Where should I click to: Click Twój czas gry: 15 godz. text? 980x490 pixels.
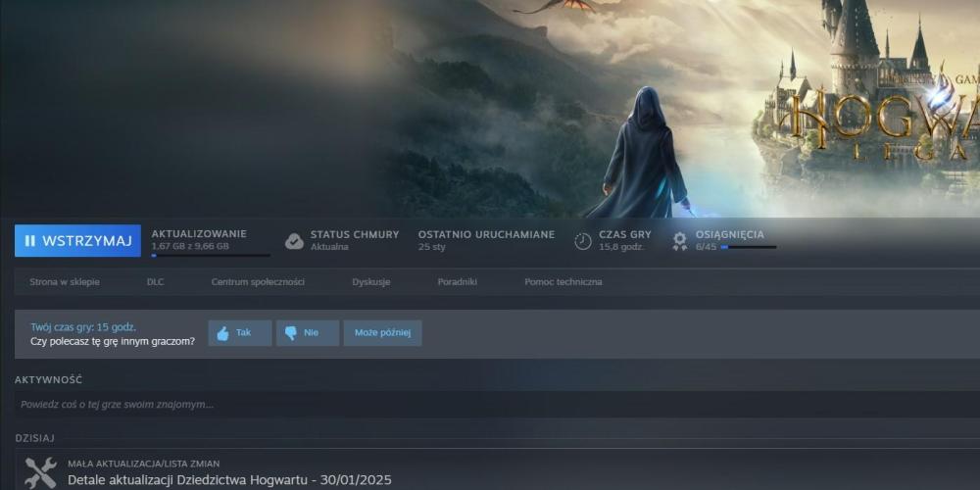click(x=83, y=327)
